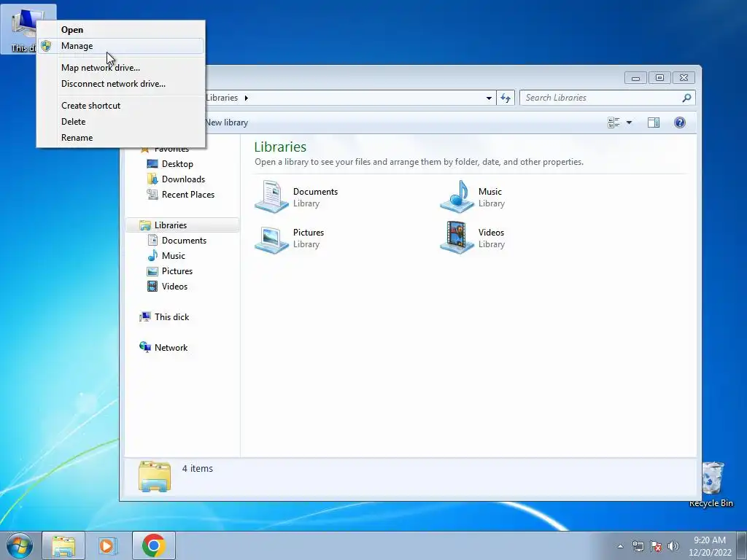The image size is (747, 560).
Task: Open Google Chrome from taskbar
Action: point(153,545)
